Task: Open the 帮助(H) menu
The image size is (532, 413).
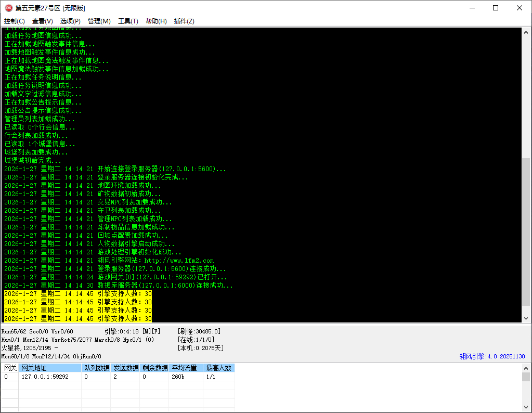Action: coord(156,21)
